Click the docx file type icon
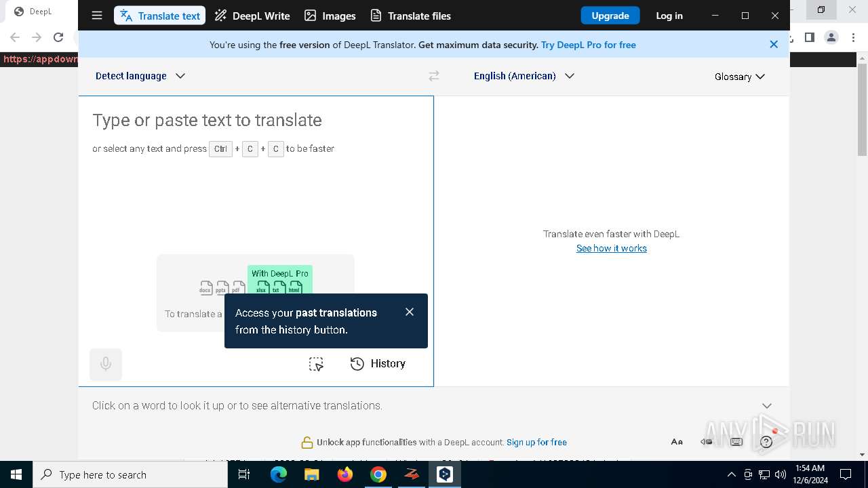 [205, 287]
